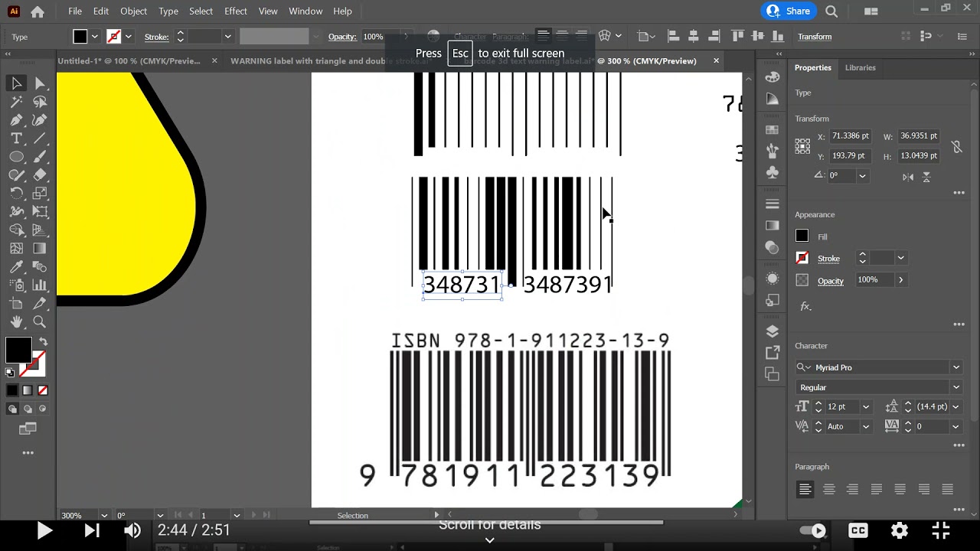Flip selection along horizontal axis

(908, 177)
